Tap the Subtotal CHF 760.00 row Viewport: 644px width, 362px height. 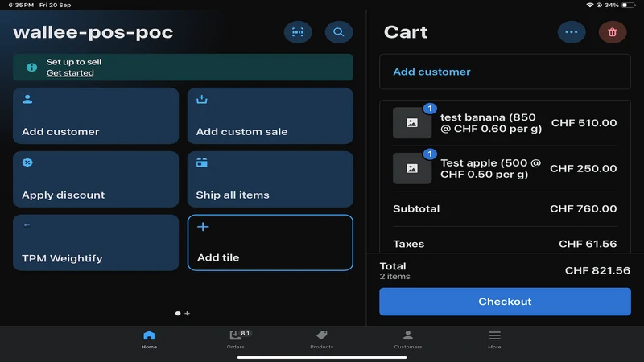coord(505,208)
